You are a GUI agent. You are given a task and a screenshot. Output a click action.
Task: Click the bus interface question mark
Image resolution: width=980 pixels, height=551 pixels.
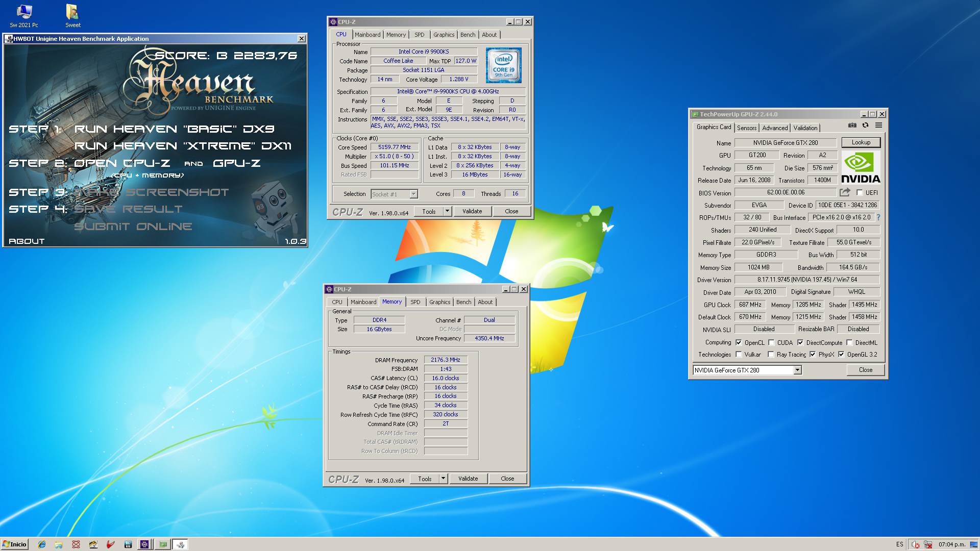[x=878, y=217]
